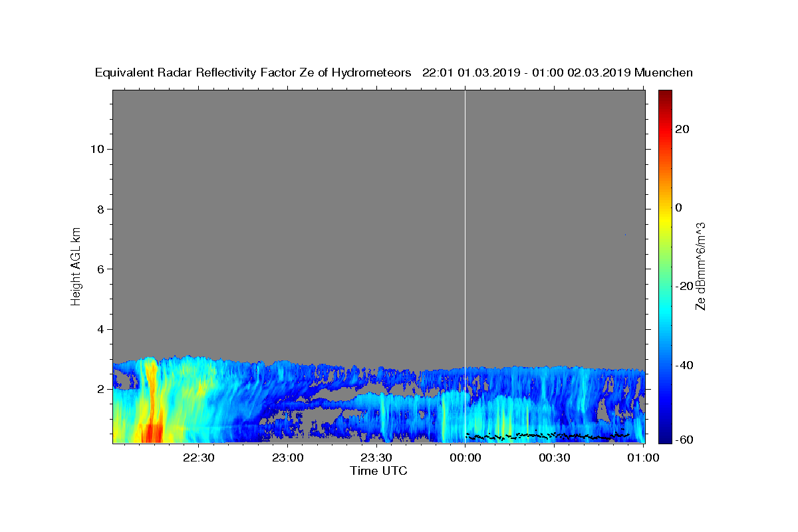Click the '23:00' time tick label

287,458
